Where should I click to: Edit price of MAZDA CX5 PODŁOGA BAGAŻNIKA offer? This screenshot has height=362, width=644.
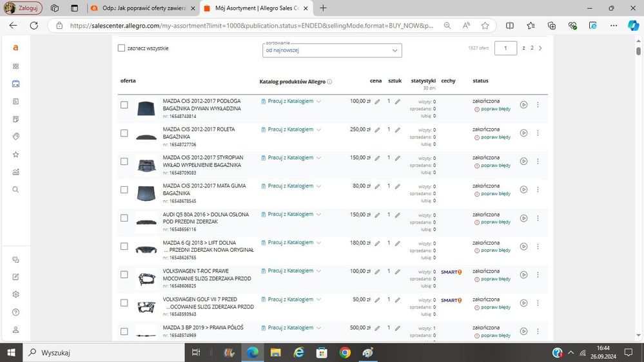pyautogui.click(x=377, y=101)
